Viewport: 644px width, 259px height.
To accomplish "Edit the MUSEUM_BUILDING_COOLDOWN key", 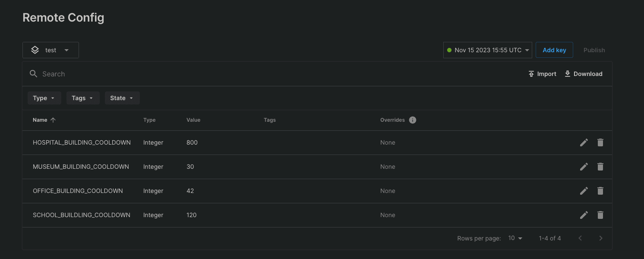I will coord(584,167).
